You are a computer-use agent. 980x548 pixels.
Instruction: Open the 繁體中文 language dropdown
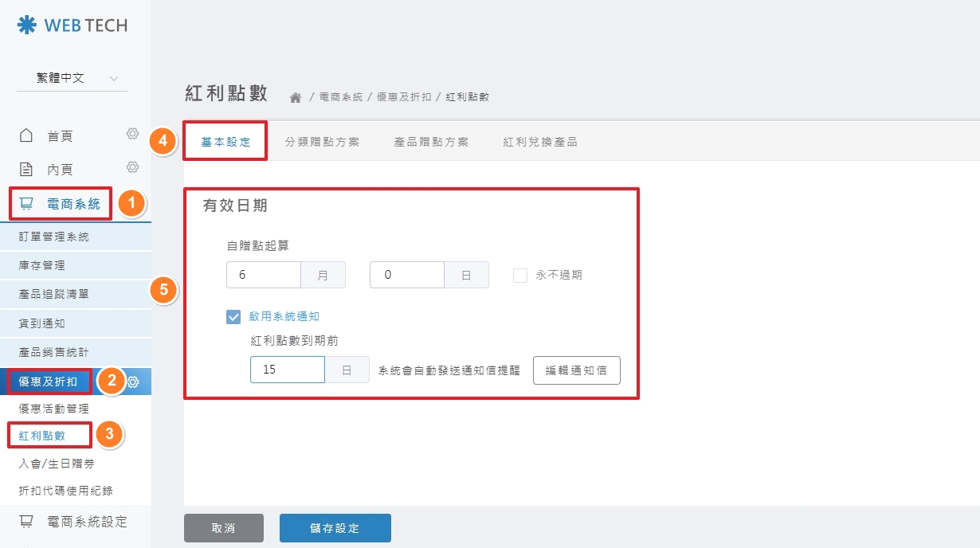click(x=70, y=78)
